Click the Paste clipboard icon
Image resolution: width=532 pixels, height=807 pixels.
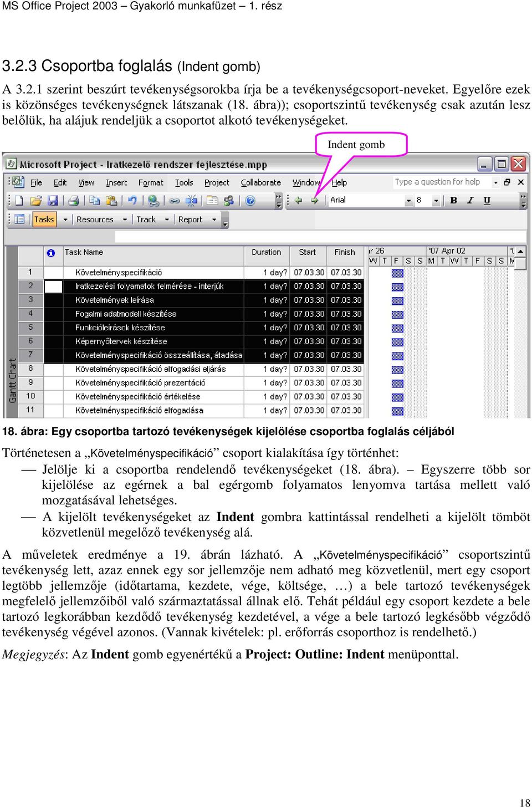(111, 201)
